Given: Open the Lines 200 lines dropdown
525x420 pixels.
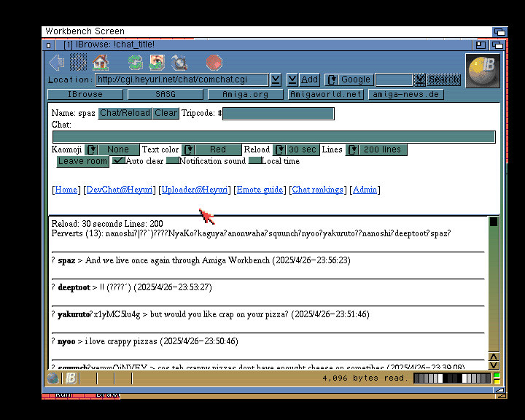Looking at the screenshot, I should (x=376, y=149).
